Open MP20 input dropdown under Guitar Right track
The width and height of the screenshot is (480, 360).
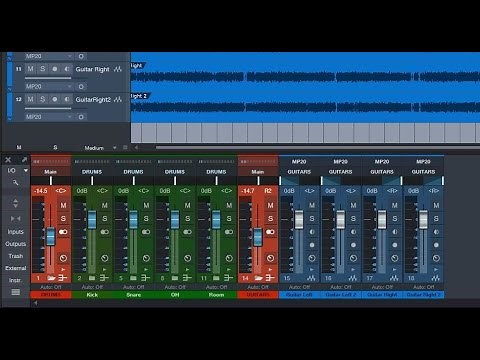pos(49,86)
